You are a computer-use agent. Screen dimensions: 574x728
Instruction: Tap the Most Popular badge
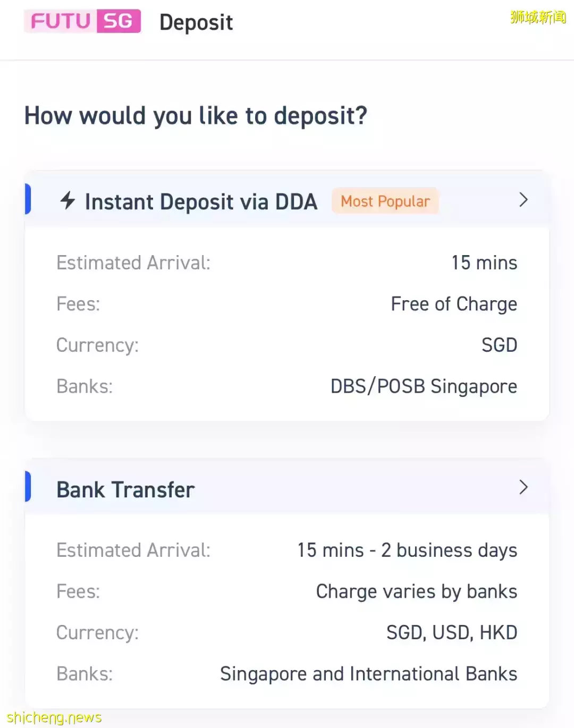(x=385, y=201)
